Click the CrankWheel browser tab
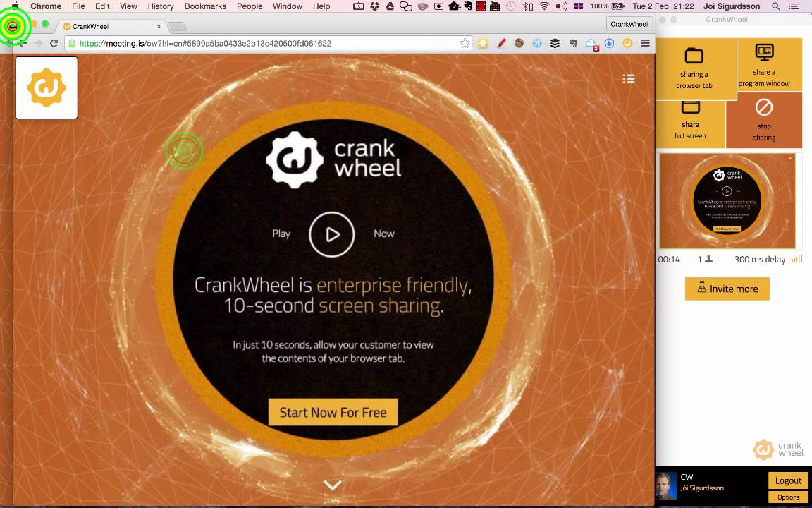 (x=110, y=26)
